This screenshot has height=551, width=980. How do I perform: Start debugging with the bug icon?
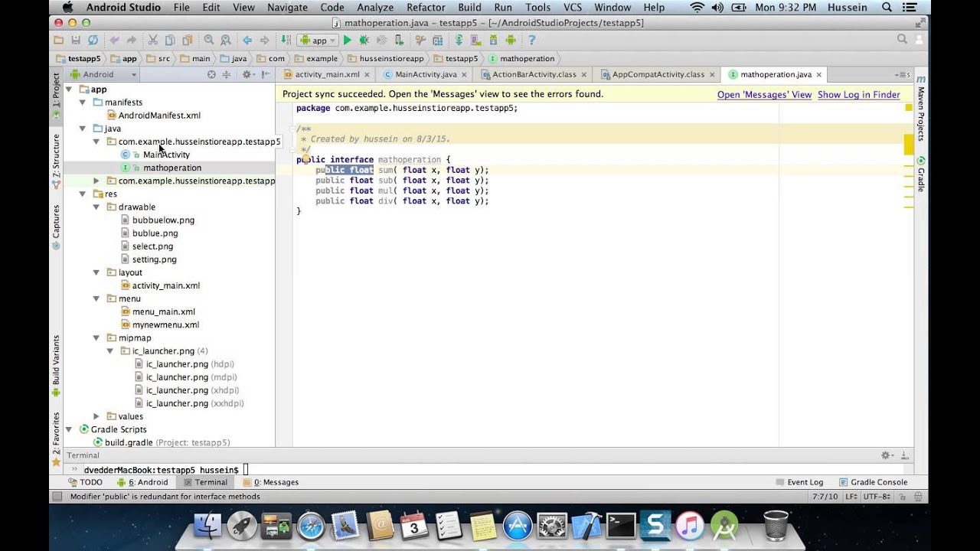point(364,40)
